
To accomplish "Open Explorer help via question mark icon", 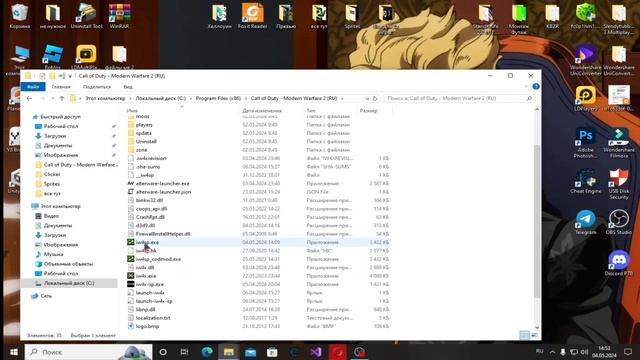I will (536, 87).
